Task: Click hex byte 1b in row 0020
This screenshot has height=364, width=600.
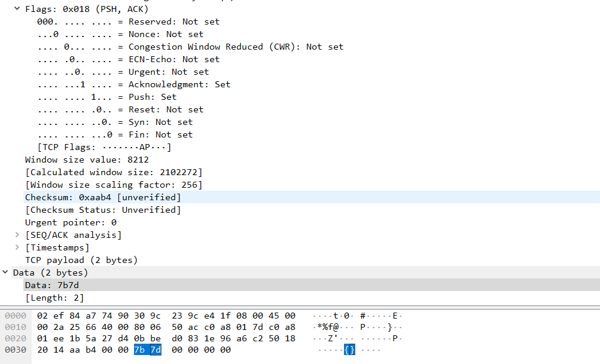Action: pyautogui.click(x=75, y=338)
